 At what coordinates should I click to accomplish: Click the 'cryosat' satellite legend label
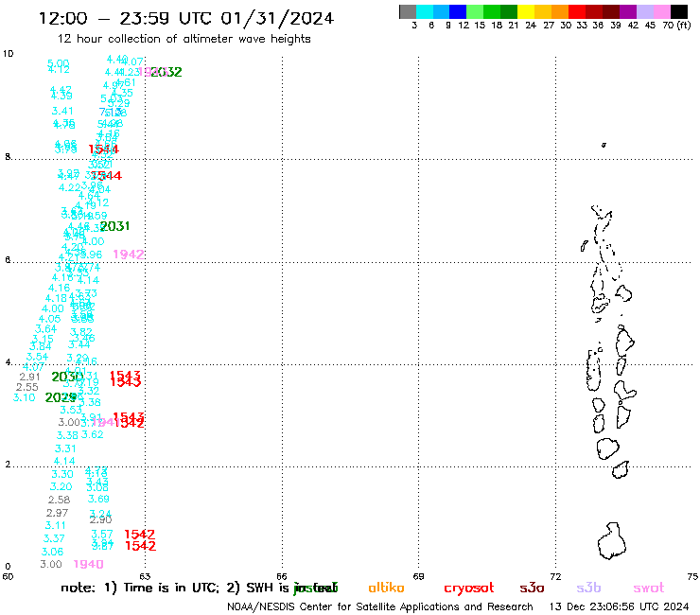point(469,589)
